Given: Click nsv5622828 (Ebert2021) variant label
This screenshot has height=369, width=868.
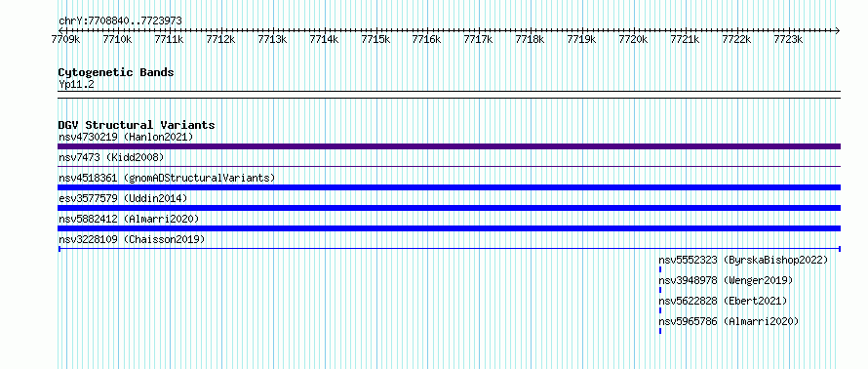Looking at the screenshot, I should (723, 301).
